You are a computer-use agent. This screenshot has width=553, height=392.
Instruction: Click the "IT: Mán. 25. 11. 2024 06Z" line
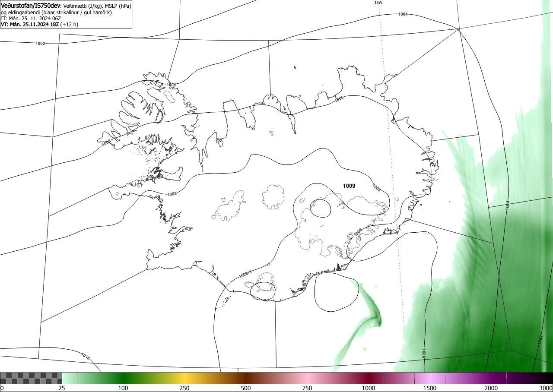(31, 19)
